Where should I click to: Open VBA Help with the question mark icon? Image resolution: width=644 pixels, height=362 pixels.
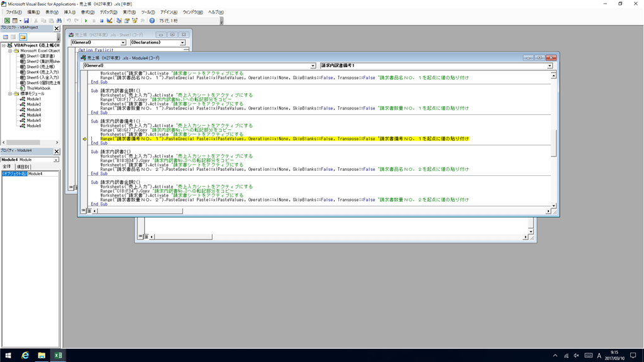[152, 21]
